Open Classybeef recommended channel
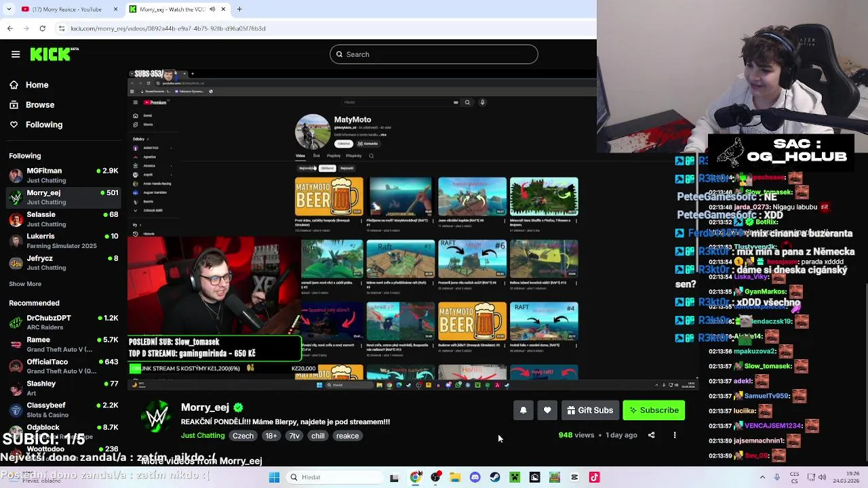The image size is (868, 488). (x=64, y=409)
